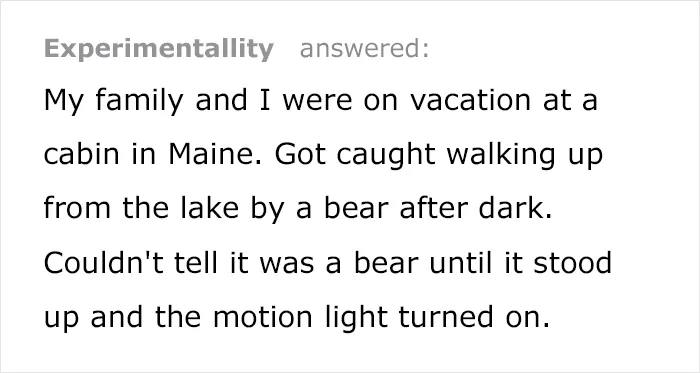Select the word 'motion' in the last line

[262, 317]
